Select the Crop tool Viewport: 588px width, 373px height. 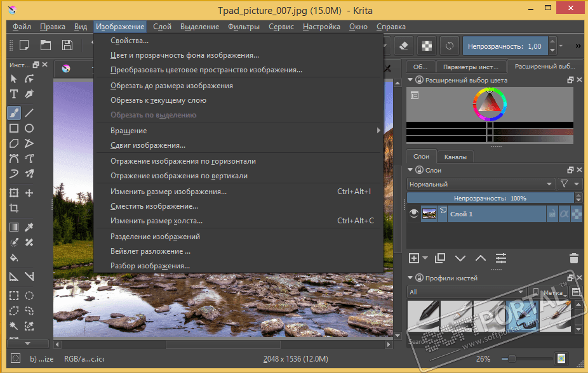coord(14,208)
